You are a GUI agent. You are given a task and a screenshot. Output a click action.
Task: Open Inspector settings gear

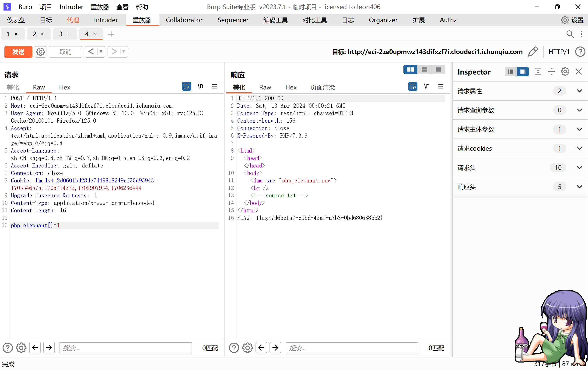[565, 72]
